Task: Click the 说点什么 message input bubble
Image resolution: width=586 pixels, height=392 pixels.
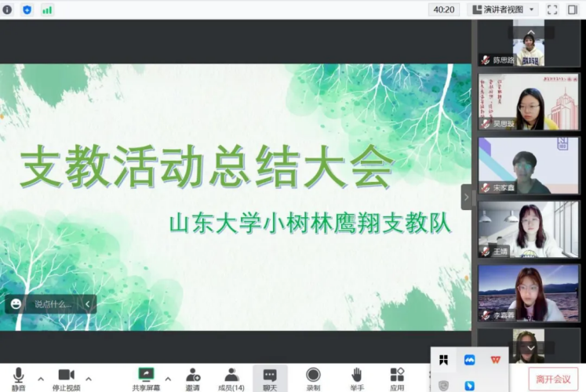Action: click(x=52, y=304)
